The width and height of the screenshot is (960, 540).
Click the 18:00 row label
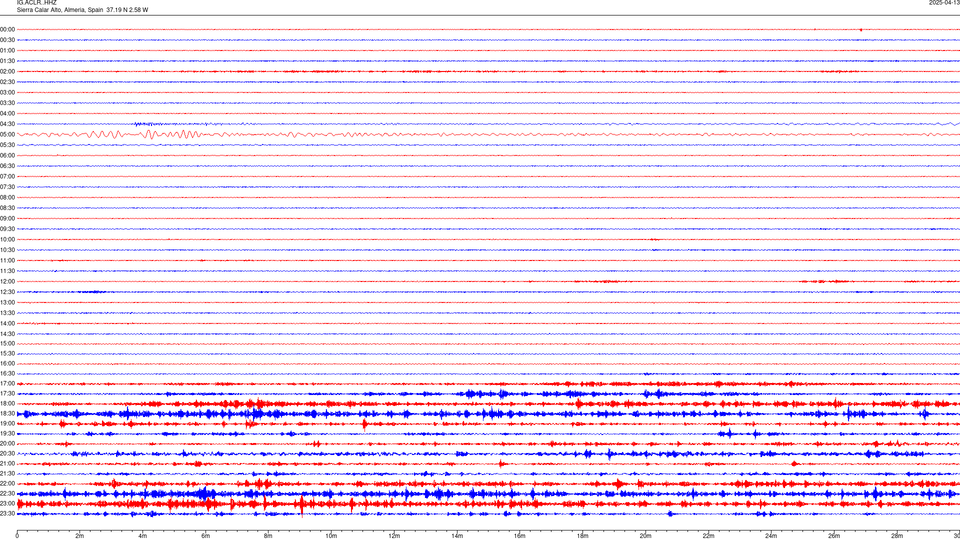[x=7, y=403]
